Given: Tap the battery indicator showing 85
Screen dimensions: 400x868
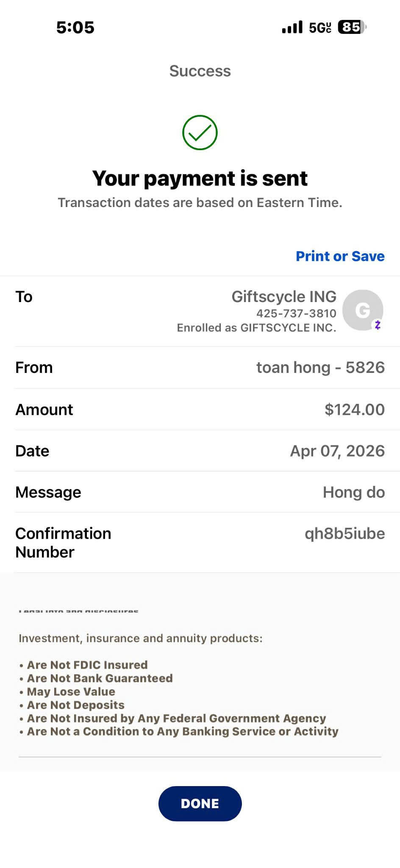Looking at the screenshot, I should pyautogui.click(x=352, y=27).
